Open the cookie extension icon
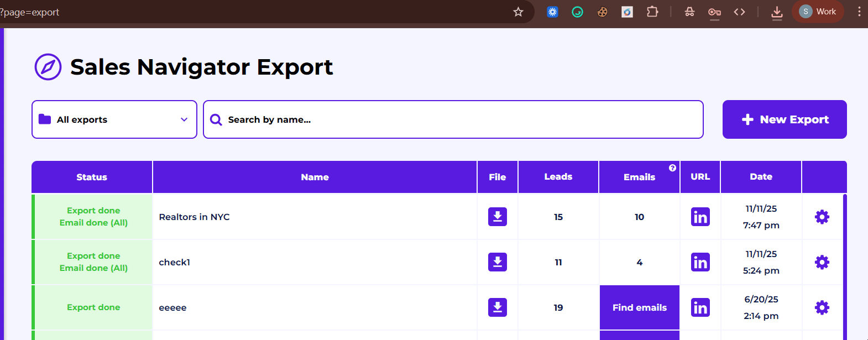Viewport: 868px width, 340px height. [x=603, y=12]
